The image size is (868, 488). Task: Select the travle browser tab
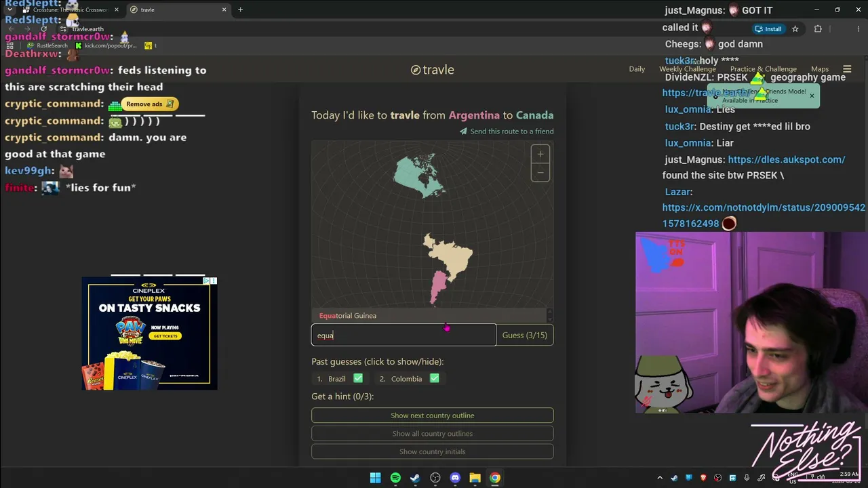tap(179, 9)
